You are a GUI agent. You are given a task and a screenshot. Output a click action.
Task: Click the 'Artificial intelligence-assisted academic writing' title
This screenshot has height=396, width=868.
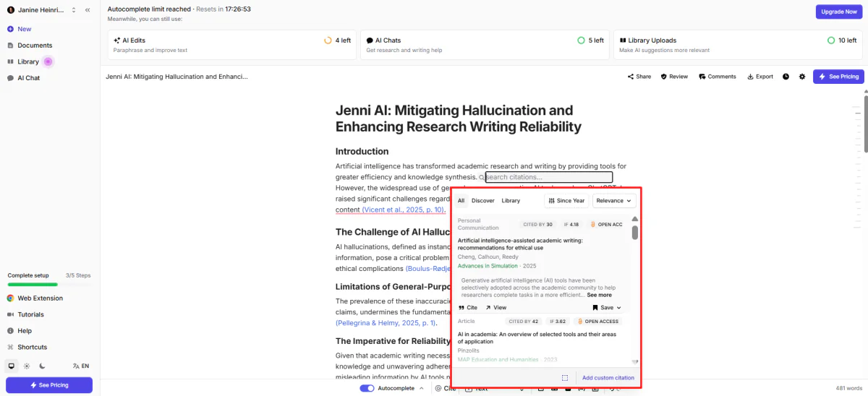520,244
